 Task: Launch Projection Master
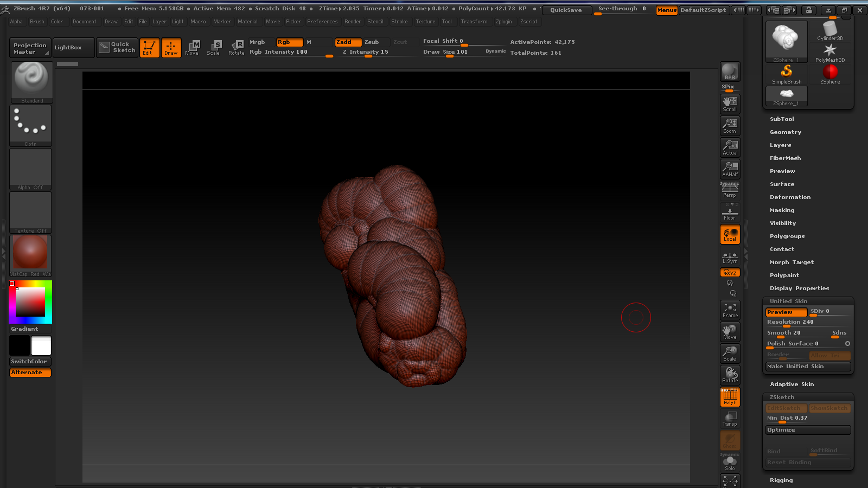click(30, 48)
